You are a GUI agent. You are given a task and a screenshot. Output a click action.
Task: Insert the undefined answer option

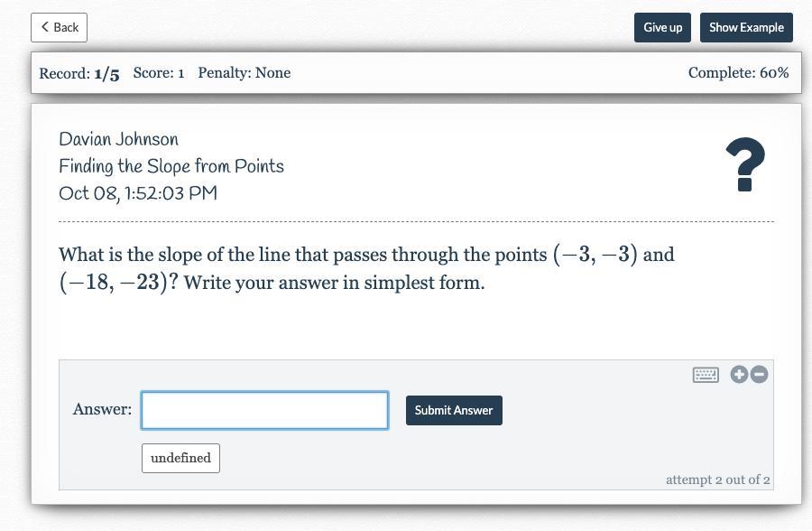[x=180, y=458]
